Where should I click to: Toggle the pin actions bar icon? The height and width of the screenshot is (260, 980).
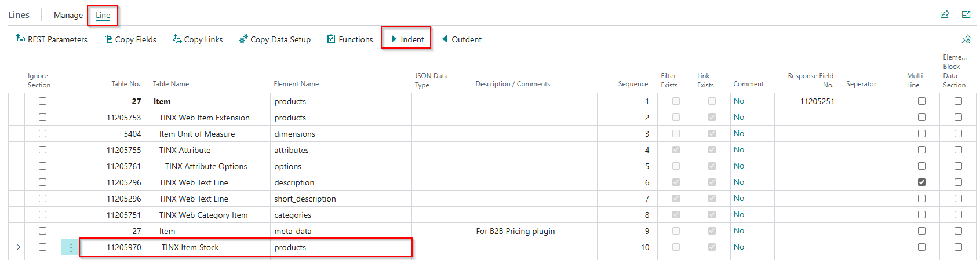pyautogui.click(x=966, y=39)
